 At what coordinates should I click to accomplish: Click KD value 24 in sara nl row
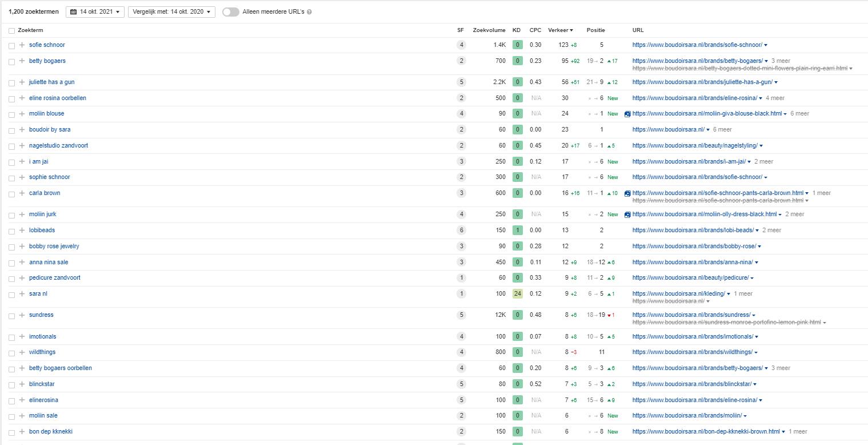pyautogui.click(x=517, y=293)
